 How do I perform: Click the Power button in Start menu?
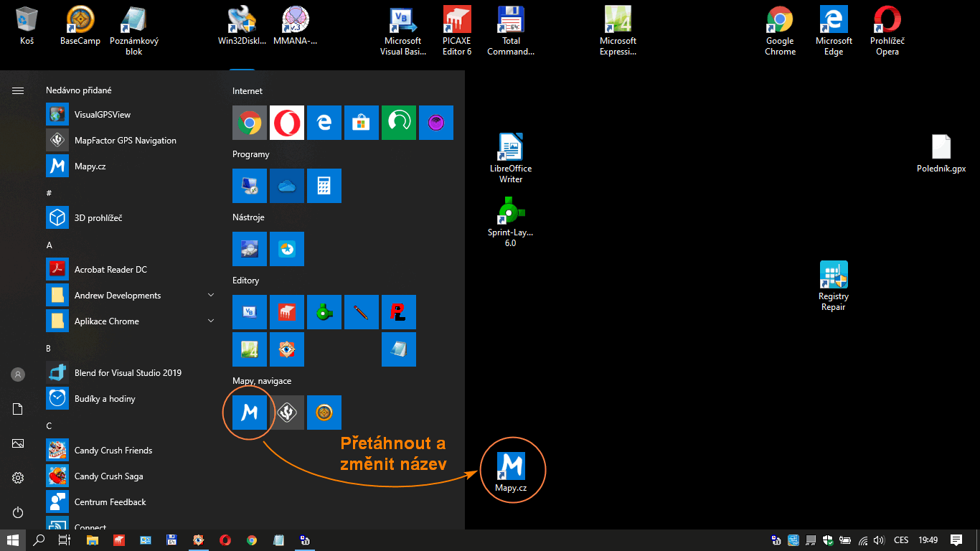(18, 512)
